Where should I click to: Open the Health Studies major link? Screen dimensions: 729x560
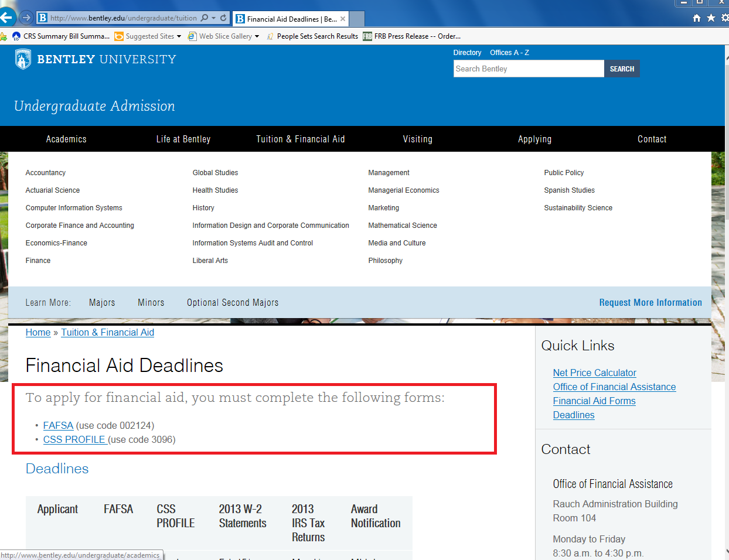coord(216,190)
